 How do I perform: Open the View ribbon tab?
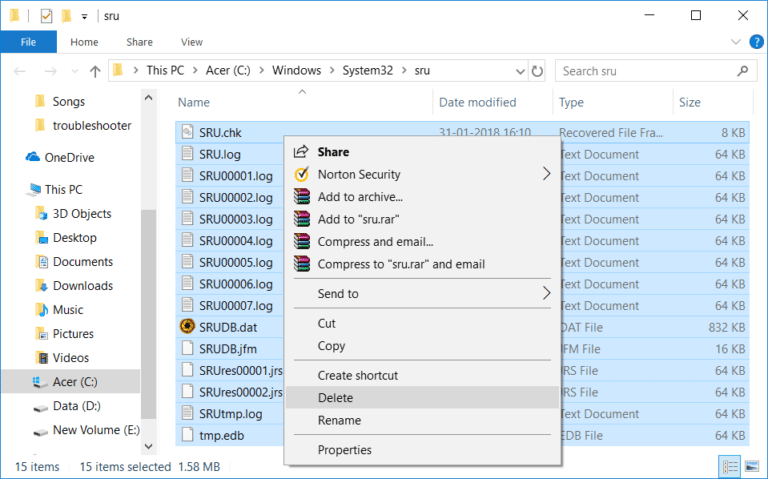click(191, 42)
